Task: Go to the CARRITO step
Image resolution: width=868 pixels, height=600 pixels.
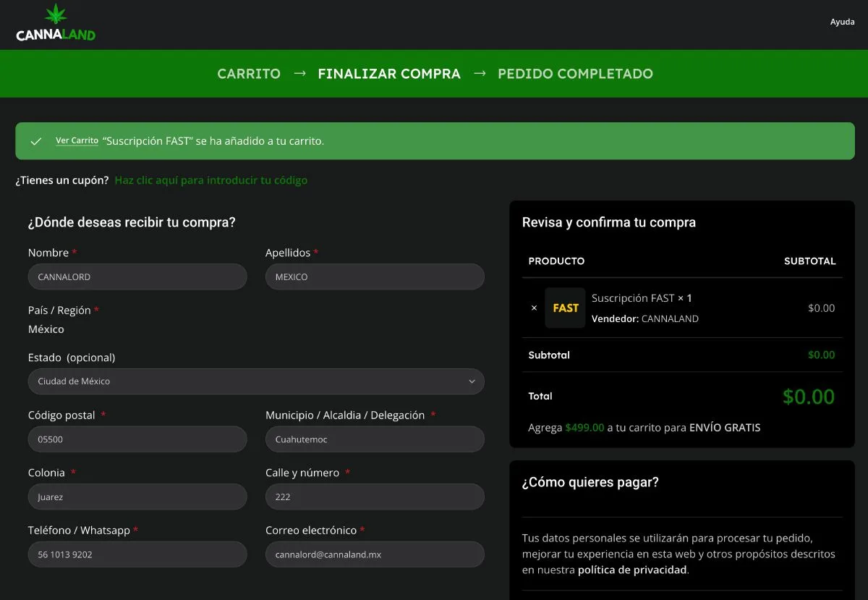Action: [x=249, y=74]
